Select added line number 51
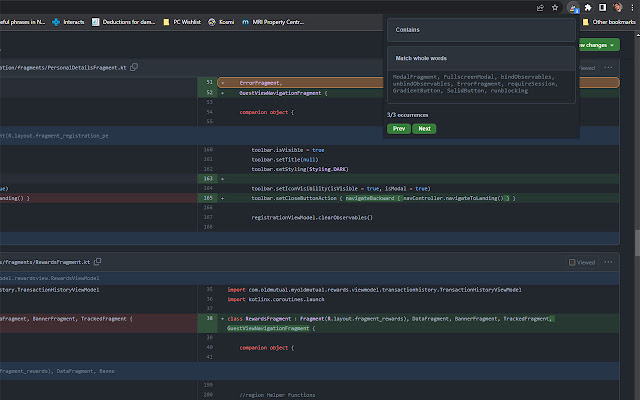Viewport: 640px width, 400px height. point(209,82)
